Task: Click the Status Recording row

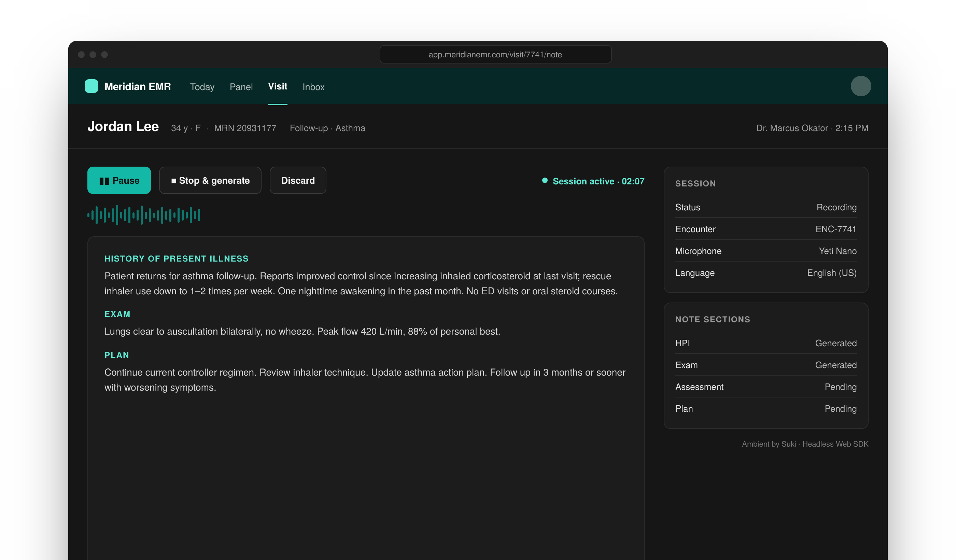Action: coord(766,207)
